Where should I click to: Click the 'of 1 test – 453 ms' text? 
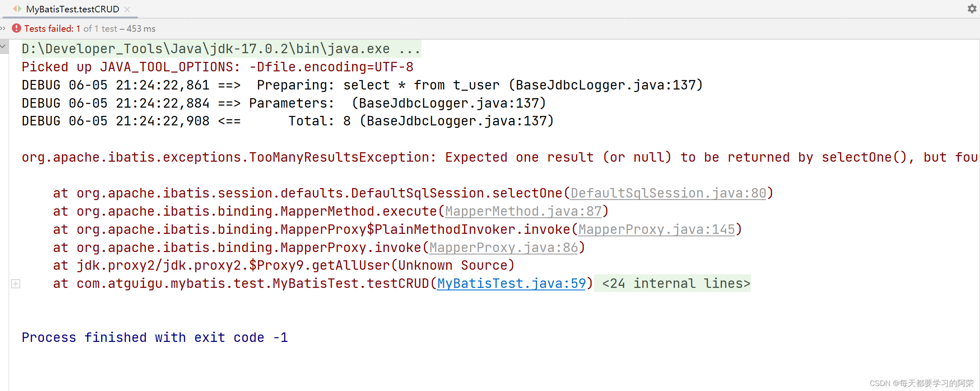point(119,28)
